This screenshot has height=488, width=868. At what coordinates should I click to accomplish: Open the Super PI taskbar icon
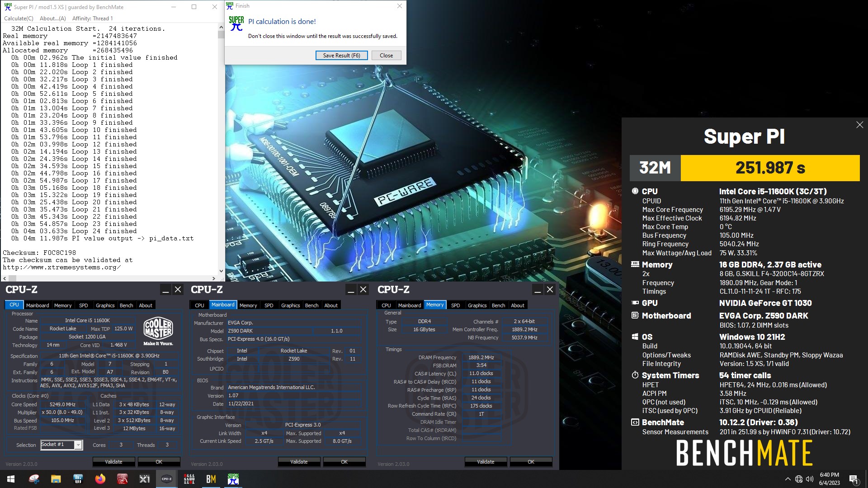coord(233,479)
